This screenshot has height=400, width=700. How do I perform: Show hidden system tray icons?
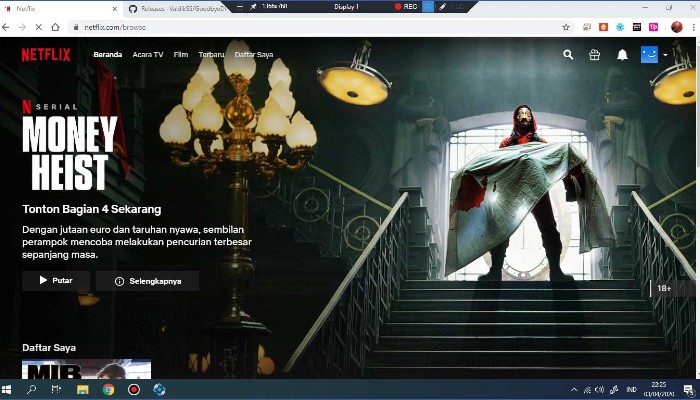[574, 390]
